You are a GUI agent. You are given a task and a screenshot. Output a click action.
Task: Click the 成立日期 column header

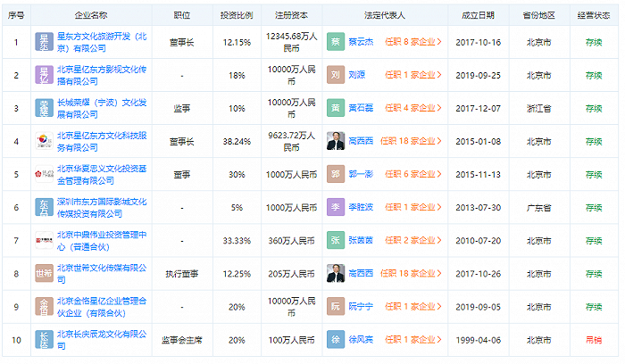(478, 15)
